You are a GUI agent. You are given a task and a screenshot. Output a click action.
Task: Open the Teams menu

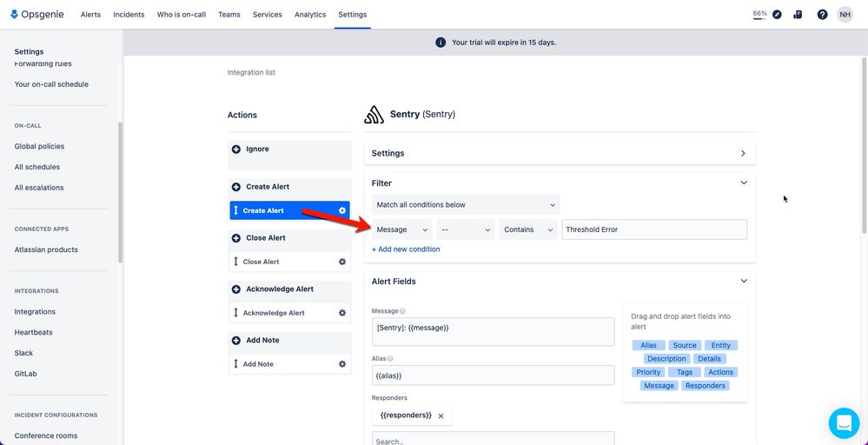point(229,15)
